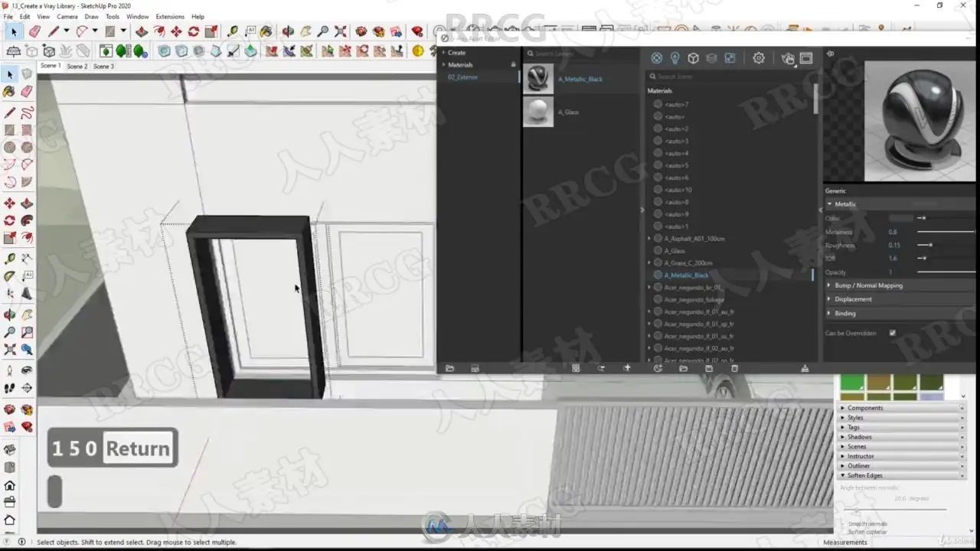Choose the Rotate tool in top toolbar
Viewport: 980px width, 551px height.
[194, 31]
